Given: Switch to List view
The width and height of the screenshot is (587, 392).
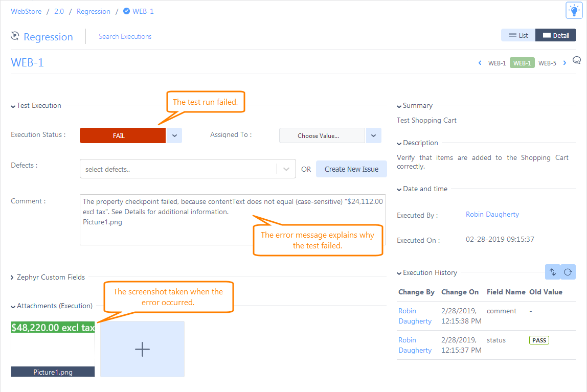Looking at the screenshot, I should pyautogui.click(x=517, y=35).
